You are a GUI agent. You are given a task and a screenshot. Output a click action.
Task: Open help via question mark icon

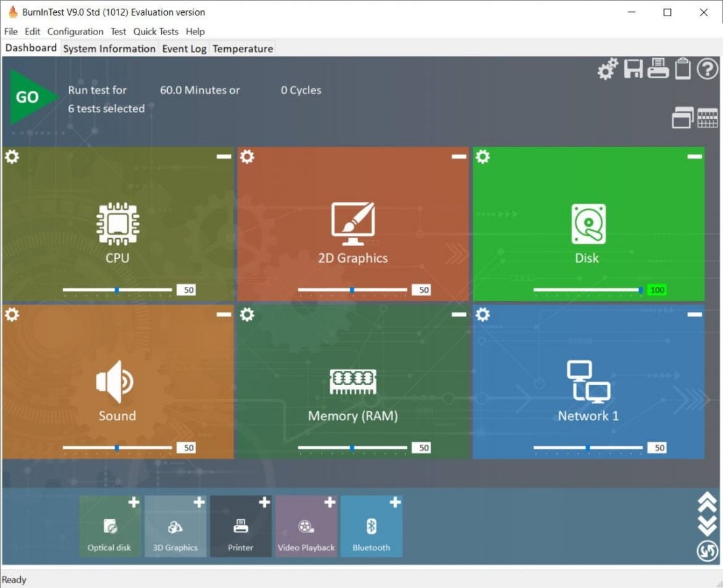tap(707, 69)
